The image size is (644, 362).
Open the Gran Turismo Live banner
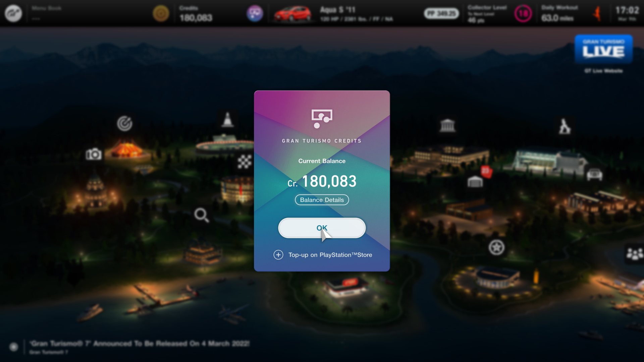coord(604,49)
